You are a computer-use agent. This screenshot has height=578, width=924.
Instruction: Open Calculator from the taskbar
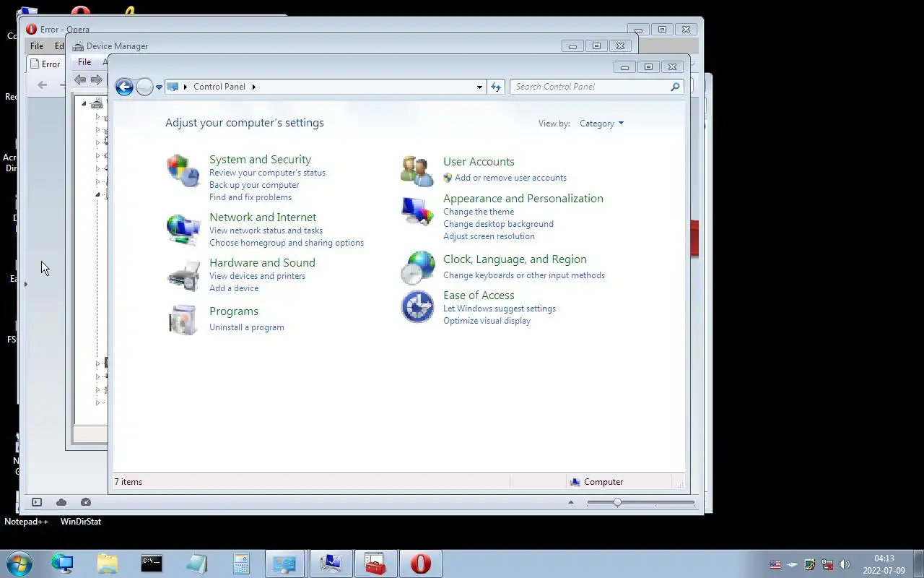pyautogui.click(x=241, y=564)
